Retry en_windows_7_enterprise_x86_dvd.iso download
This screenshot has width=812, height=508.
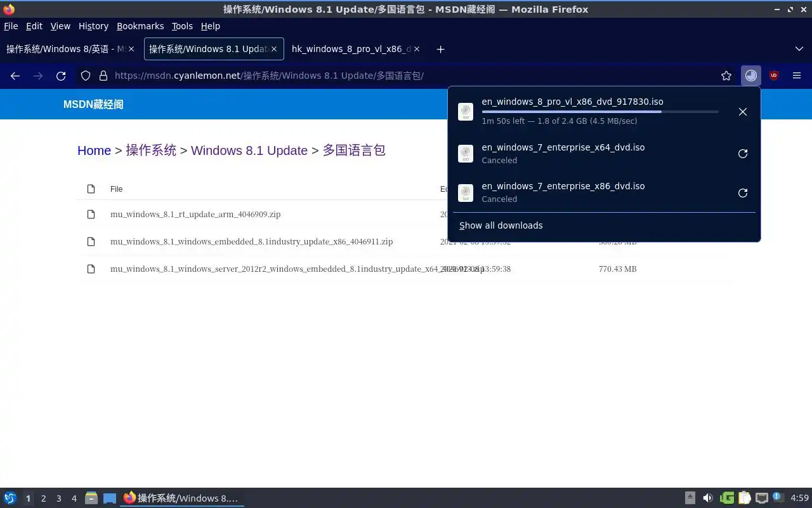[x=743, y=193]
